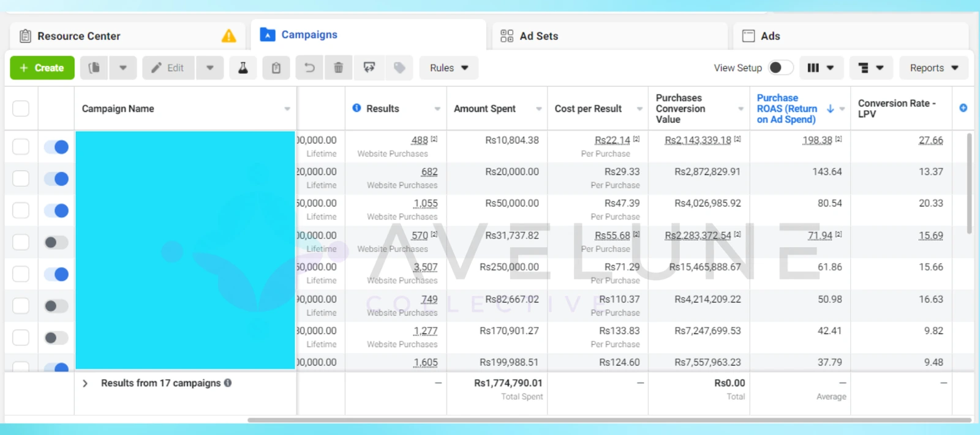Click the Resource Center warning triangle icon
The height and width of the screenshot is (435, 980).
[228, 36]
